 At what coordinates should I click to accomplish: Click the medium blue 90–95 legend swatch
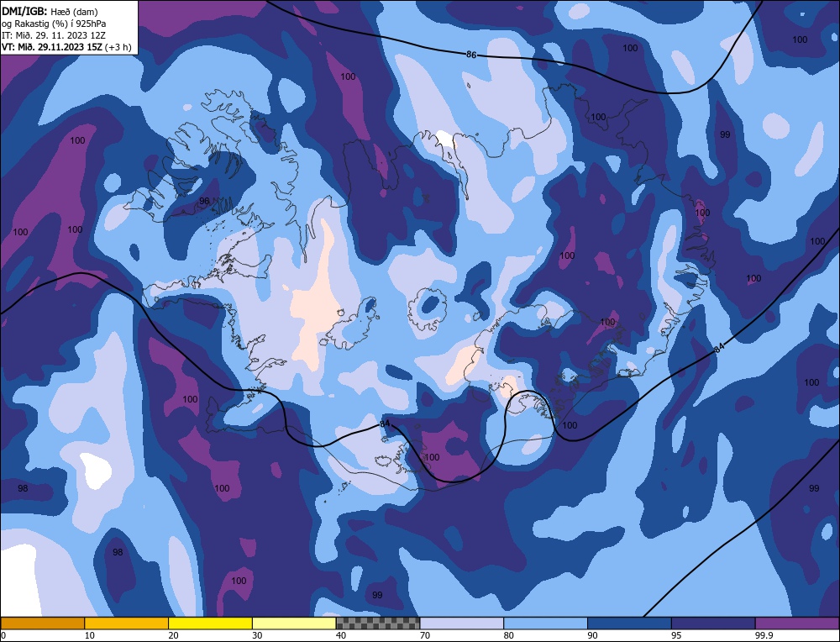629,624
